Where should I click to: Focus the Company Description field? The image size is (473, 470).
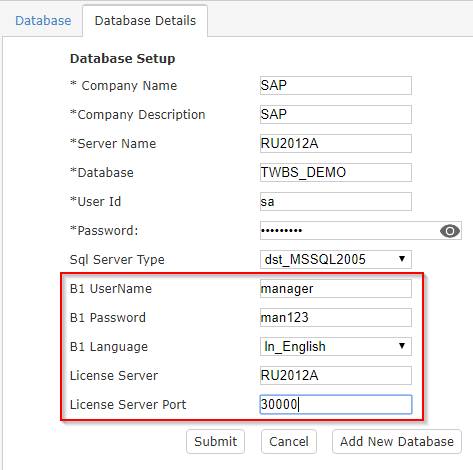(336, 115)
